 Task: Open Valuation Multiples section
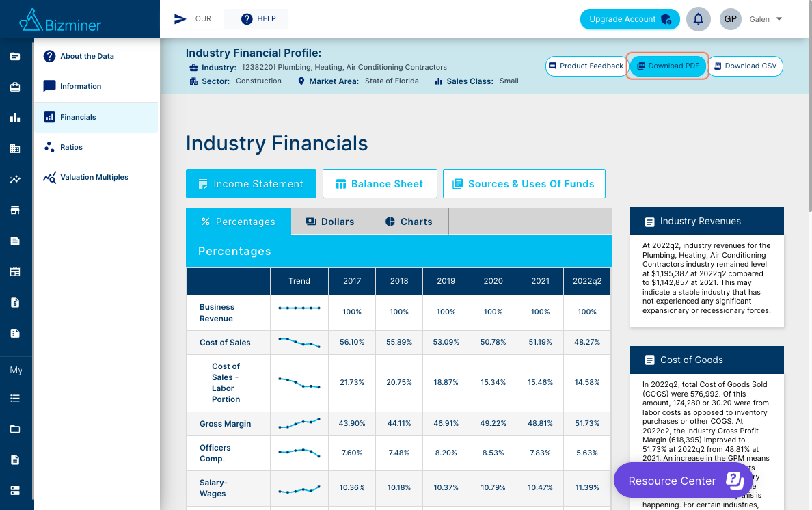[x=96, y=177]
